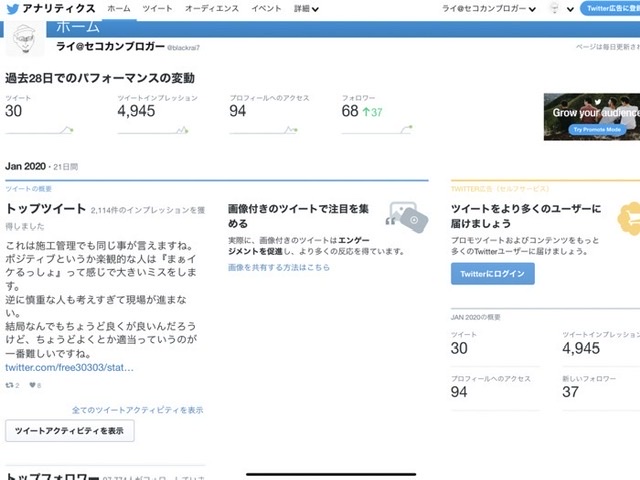Viewport: 640px width, 480px height.
Task: Click the ライ@セコカンブロガー profile name
Action: click(110, 46)
